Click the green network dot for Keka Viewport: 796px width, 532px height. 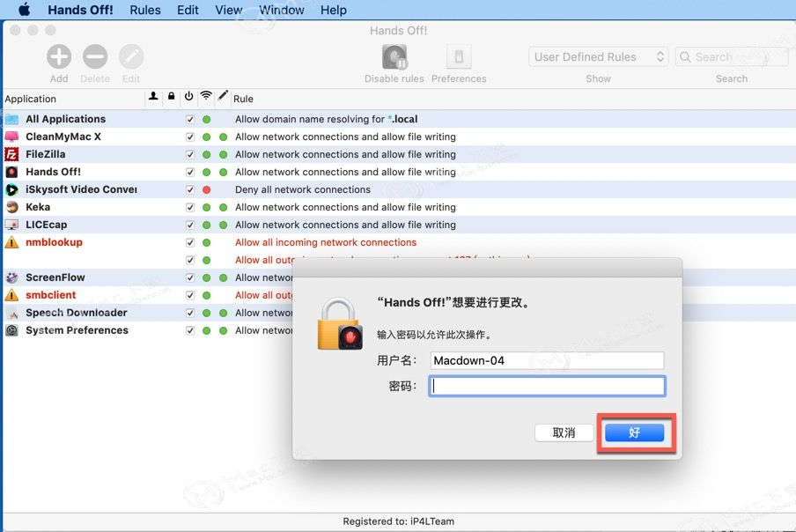pos(207,208)
